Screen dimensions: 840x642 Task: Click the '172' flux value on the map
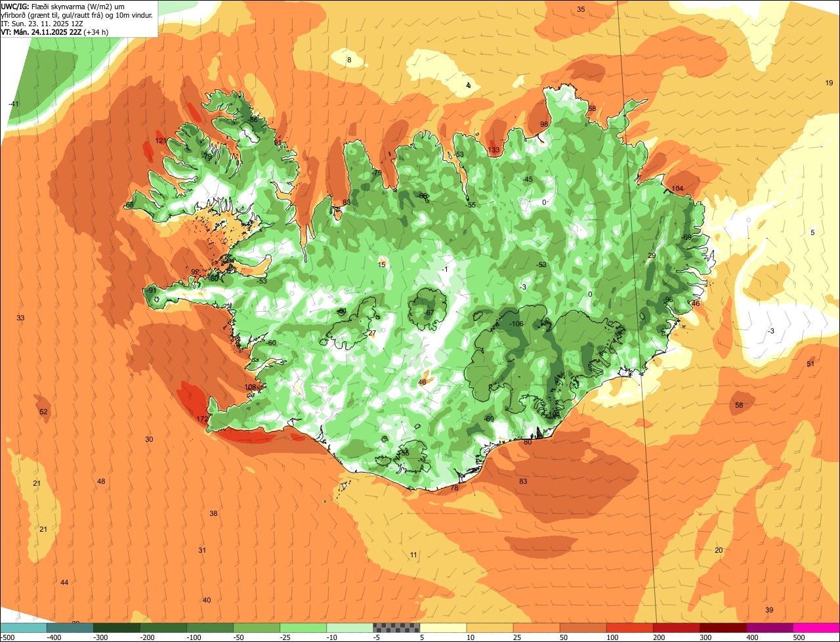202,419
